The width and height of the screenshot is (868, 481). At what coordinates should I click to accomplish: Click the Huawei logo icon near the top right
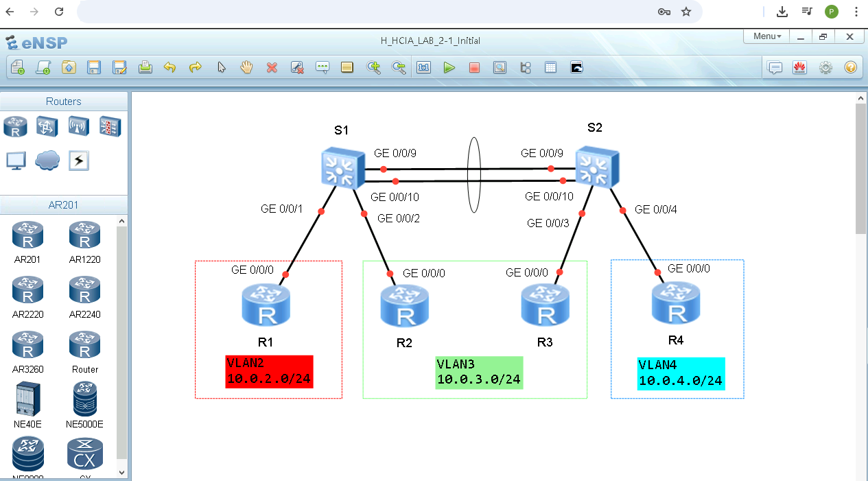pos(799,67)
